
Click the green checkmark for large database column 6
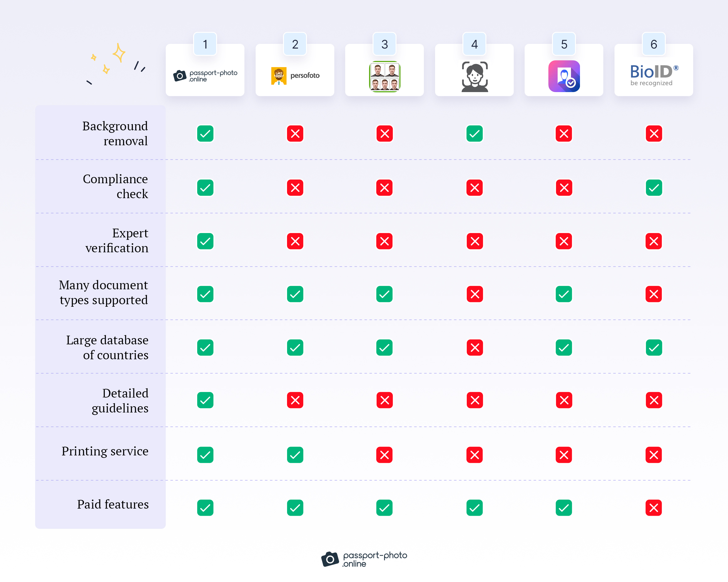(x=654, y=347)
